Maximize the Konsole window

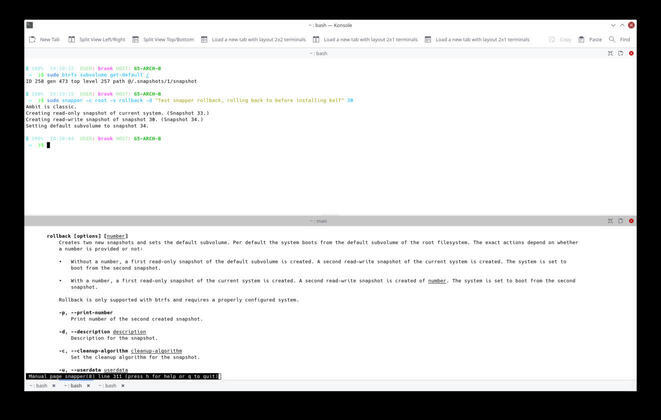(622, 25)
